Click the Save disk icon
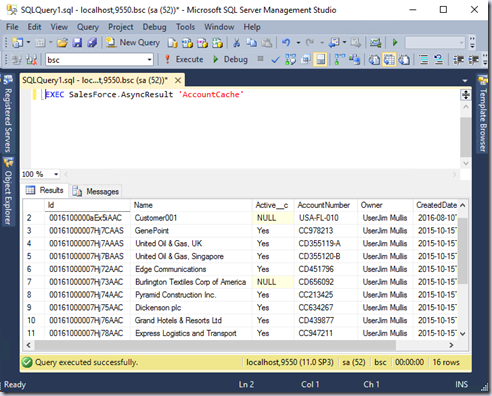 [x=77, y=42]
